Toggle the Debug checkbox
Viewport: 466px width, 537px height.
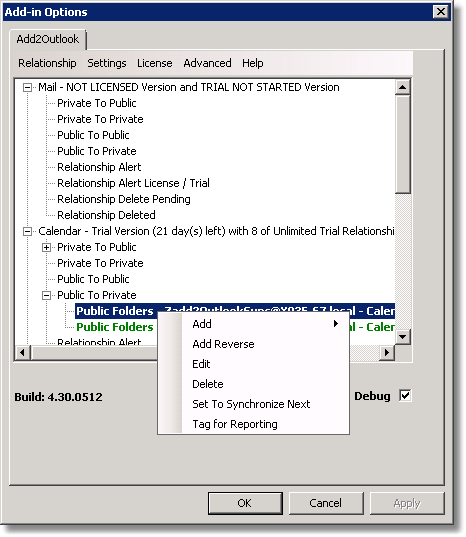click(x=405, y=396)
